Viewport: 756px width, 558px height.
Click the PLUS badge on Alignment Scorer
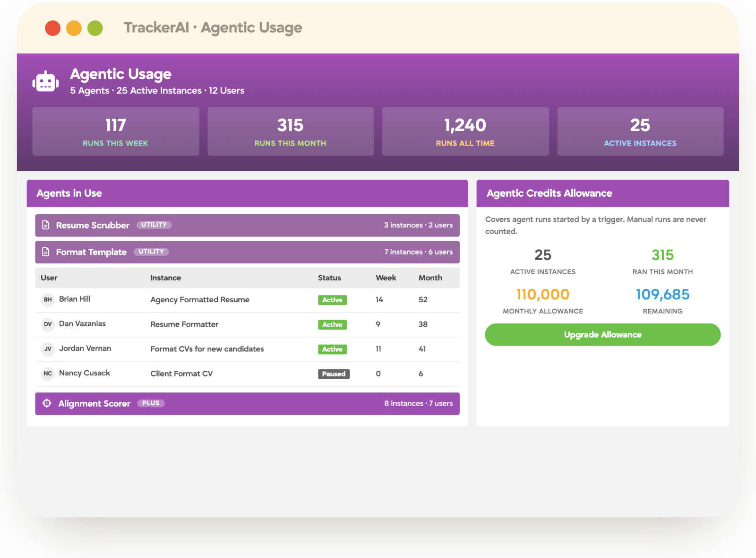pyautogui.click(x=151, y=403)
